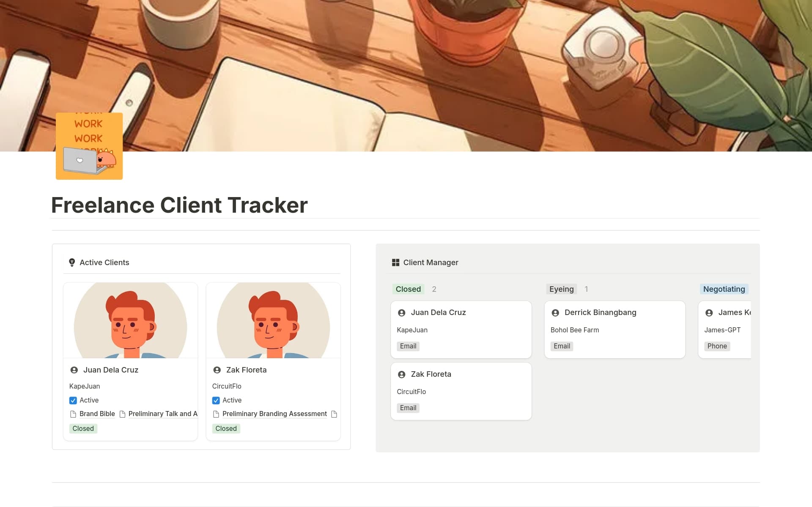Click the lightbulb icon beside Active Clients
The width and height of the screenshot is (812, 507).
pyautogui.click(x=72, y=263)
